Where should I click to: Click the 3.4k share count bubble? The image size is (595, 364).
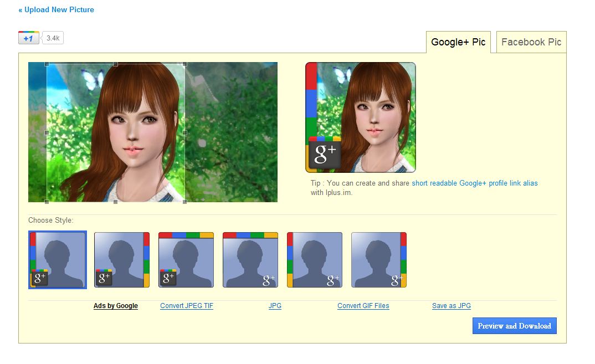(x=53, y=38)
